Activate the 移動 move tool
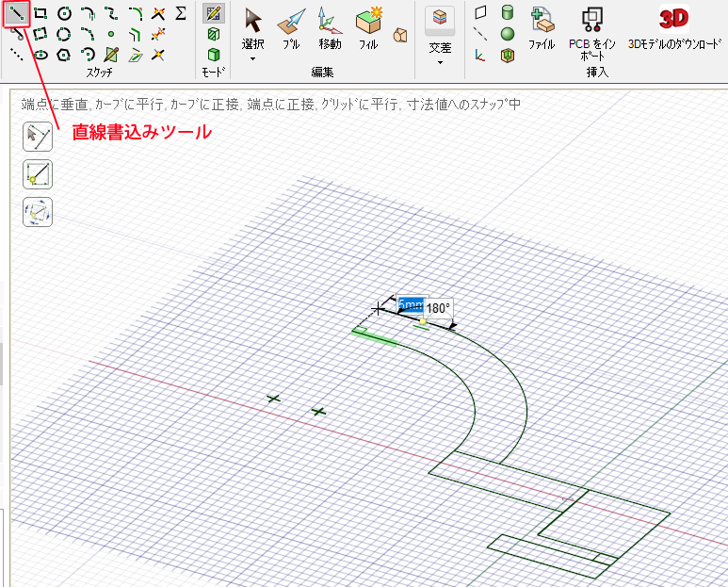The width and height of the screenshot is (728, 587). click(x=331, y=29)
